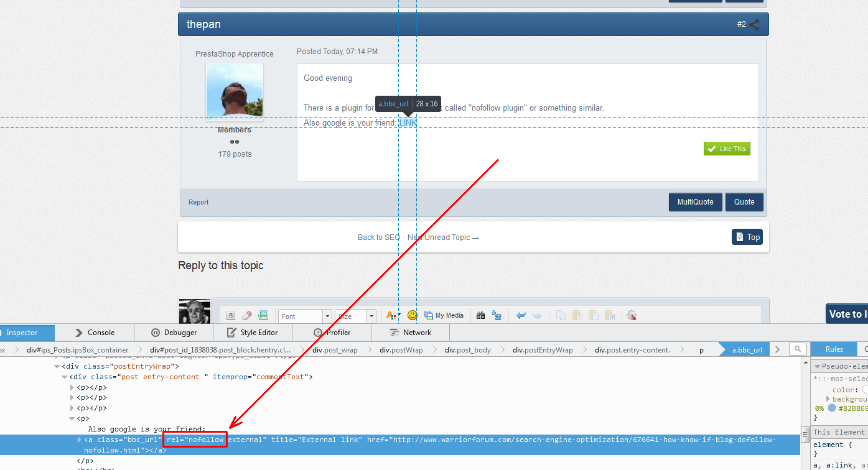Screen dimensions: 868x470
Task: Click the green special BBCode icon
Action: tap(263, 316)
